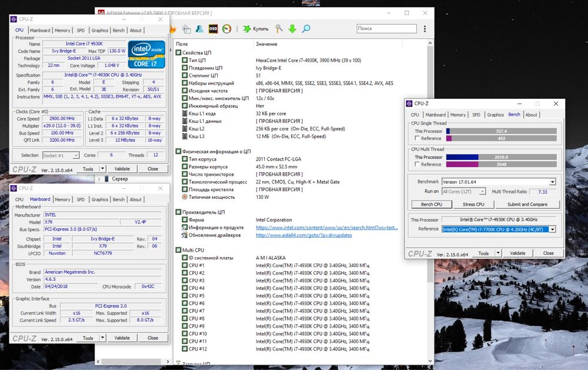
Task: Click the Кэш L1 кода row icon
Action: pos(184,113)
